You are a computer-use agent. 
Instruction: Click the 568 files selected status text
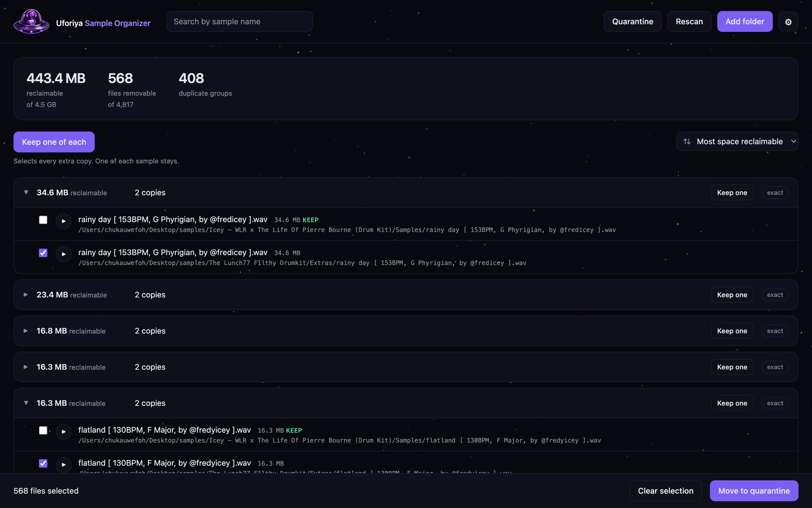pos(46,491)
